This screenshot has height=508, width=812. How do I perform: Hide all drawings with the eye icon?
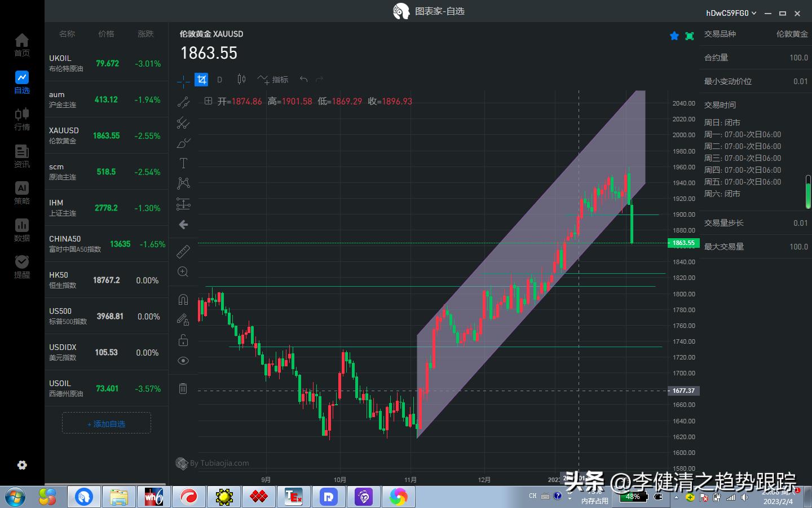coord(183,361)
